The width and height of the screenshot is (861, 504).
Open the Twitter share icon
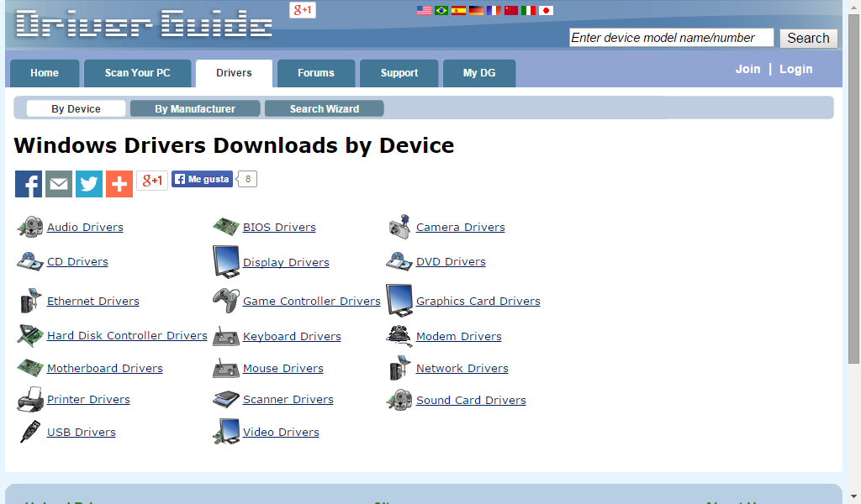click(88, 183)
